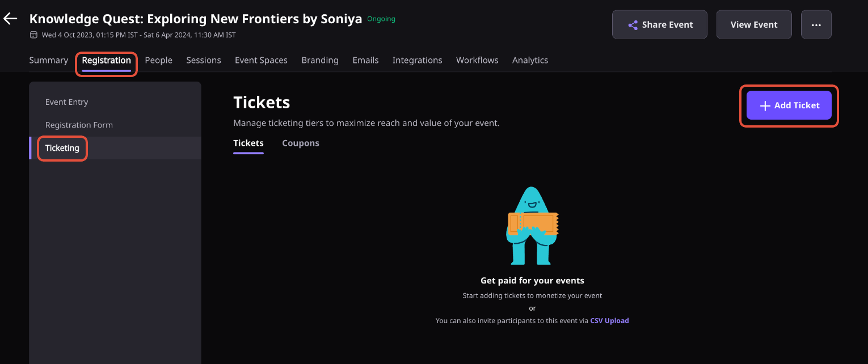Click the back arrow icon

(10, 19)
